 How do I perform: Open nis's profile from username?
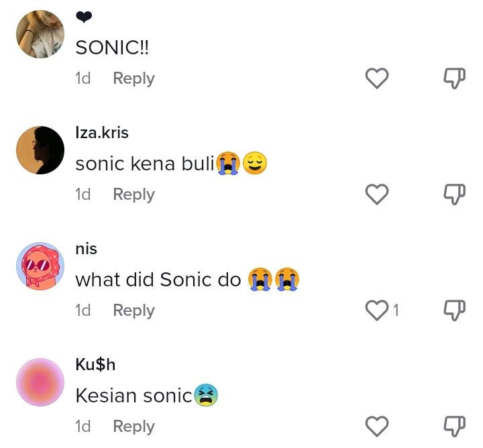tap(87, 249)
